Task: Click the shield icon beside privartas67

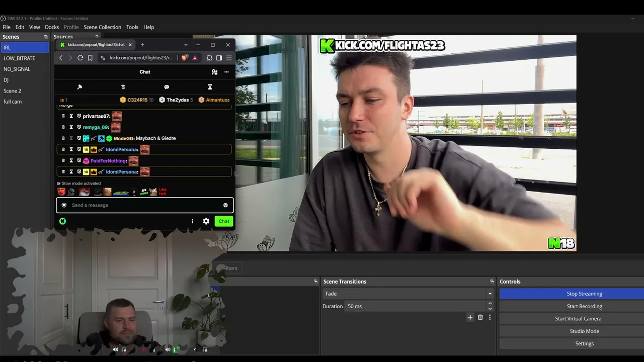Action: click(79, 116)
